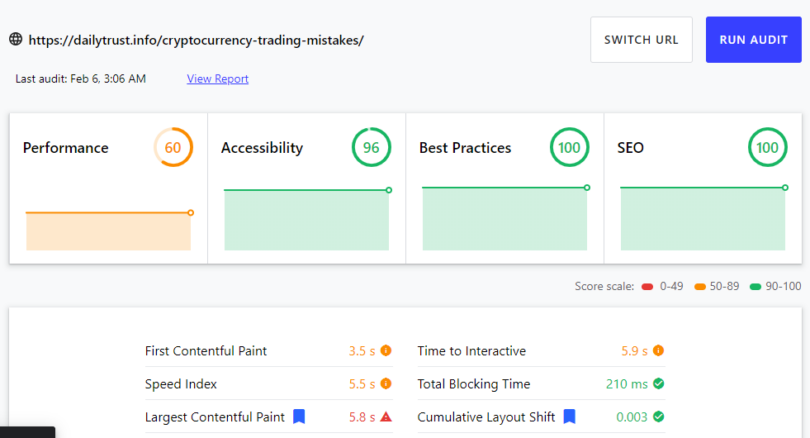Click blue bookmark next to Largest Contentful Paint
The height and width of the screenshot is (438, 810).
point(299,416)
